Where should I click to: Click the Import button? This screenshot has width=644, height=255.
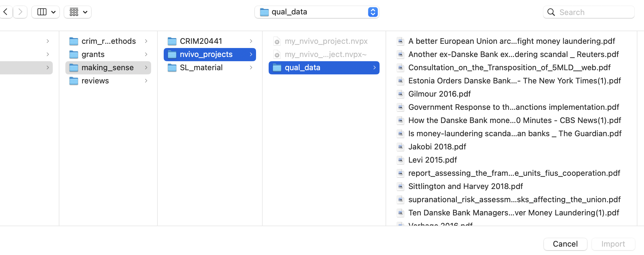613,244
